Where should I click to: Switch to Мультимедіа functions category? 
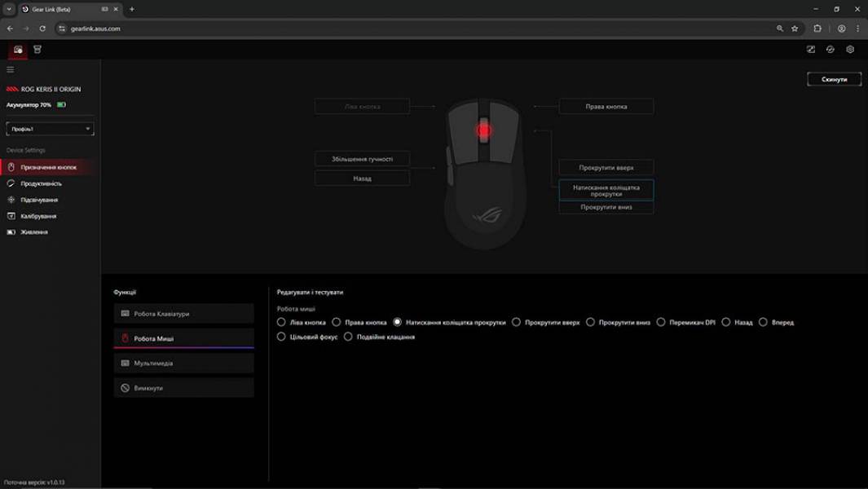tap(183, 363)
